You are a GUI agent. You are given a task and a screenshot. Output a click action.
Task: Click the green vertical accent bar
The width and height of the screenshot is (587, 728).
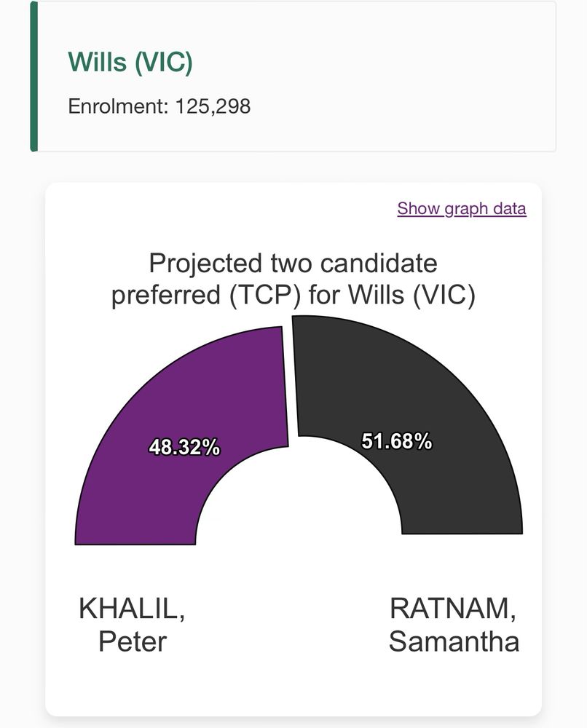pos(34,76)
